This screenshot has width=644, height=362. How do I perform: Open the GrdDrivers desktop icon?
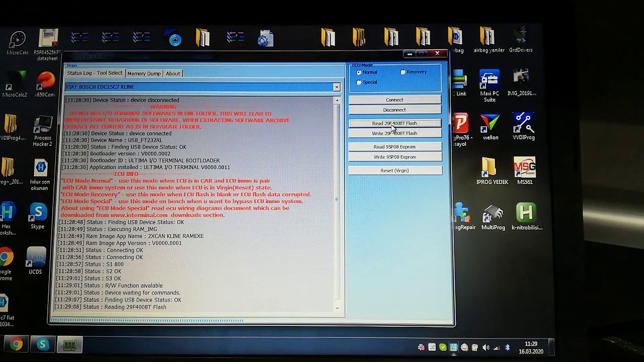tap(521, 40)
